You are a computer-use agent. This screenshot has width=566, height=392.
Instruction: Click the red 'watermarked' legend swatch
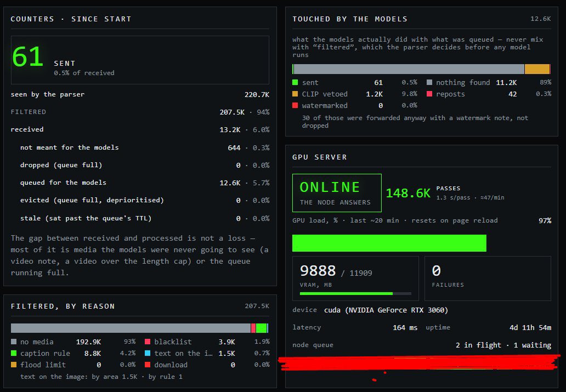pos(295,105)
